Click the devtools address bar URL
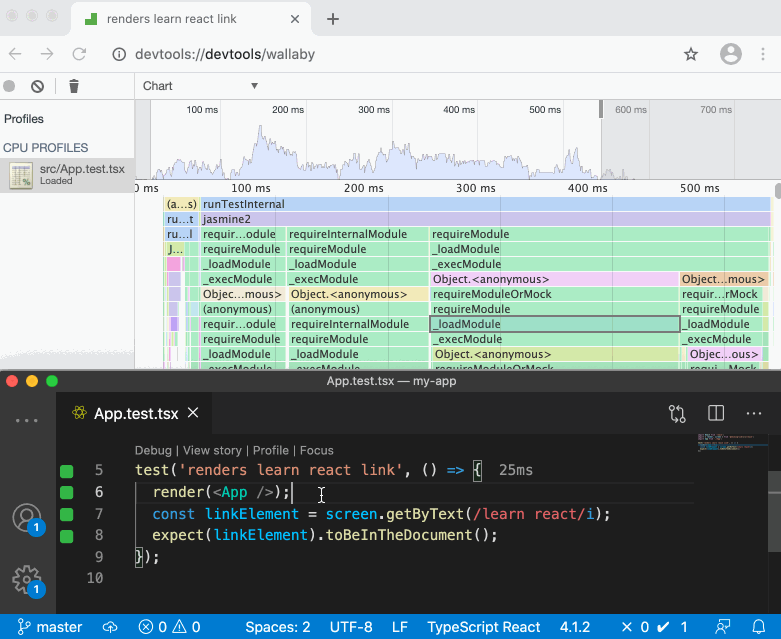Viewport: 781px width, 639px height. (x=225, y=54)
